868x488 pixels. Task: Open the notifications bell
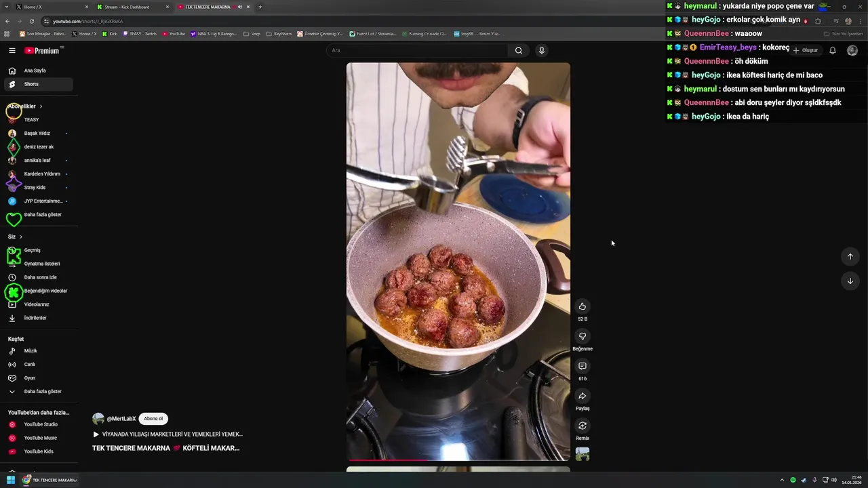tap(833, 50)
